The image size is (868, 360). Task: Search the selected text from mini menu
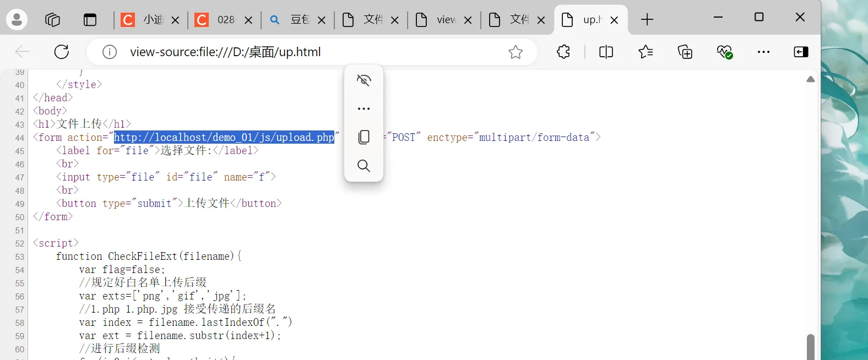[x=364, y=166]
